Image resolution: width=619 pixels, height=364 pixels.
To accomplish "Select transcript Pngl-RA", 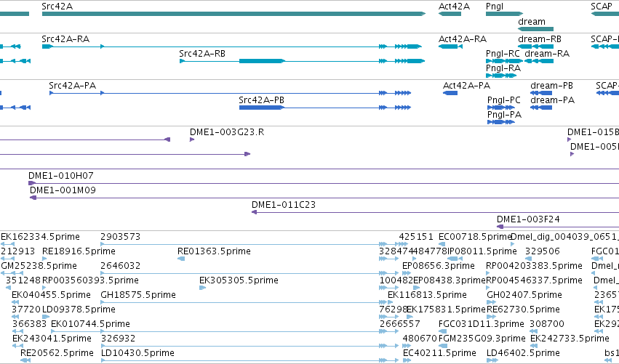I will (x=501, y=76).
